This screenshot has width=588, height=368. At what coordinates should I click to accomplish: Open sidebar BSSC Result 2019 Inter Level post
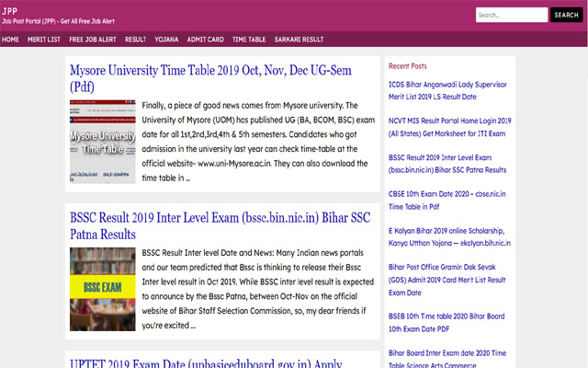(447, 164)
